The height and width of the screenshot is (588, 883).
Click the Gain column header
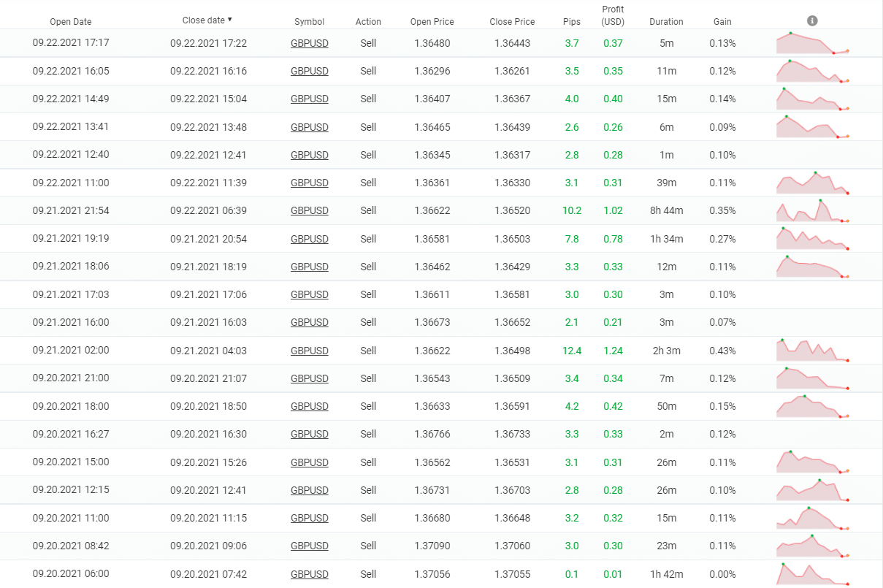click(x=722, y=22)
